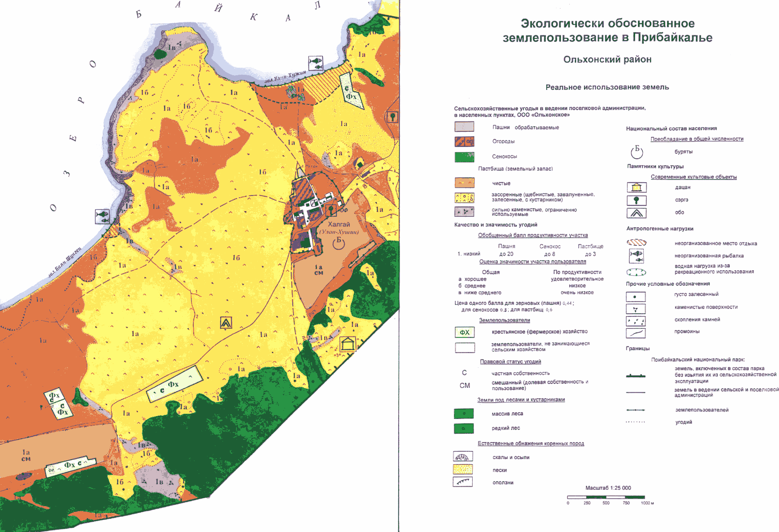Click the Границы heading
779x532 pixels.
click(x=637, y=349)
